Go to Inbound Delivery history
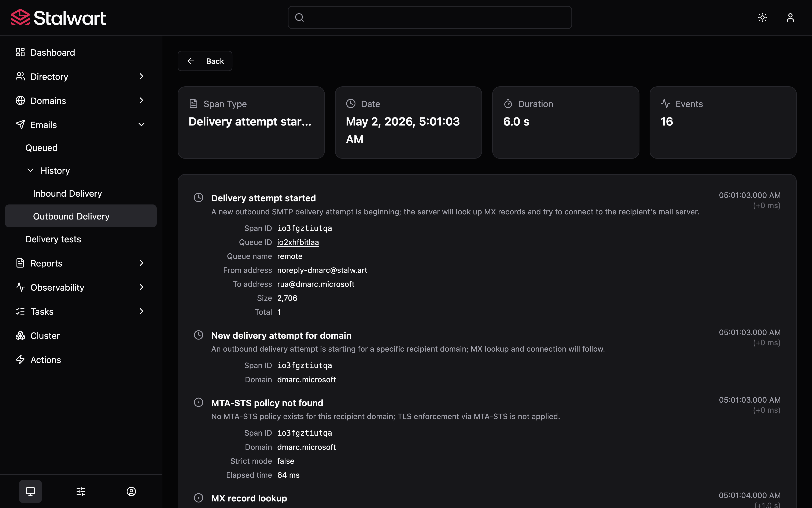 coord(81,193)
